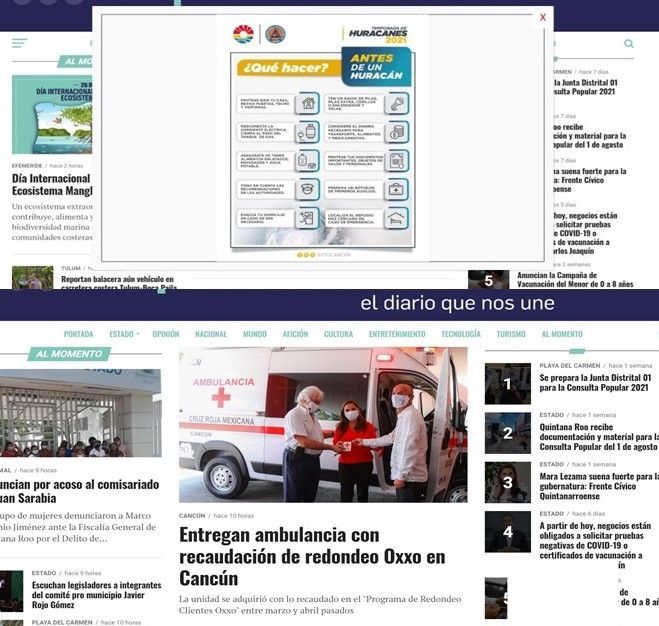
Task: Open the Mundo section
Action: pos(255,334)
